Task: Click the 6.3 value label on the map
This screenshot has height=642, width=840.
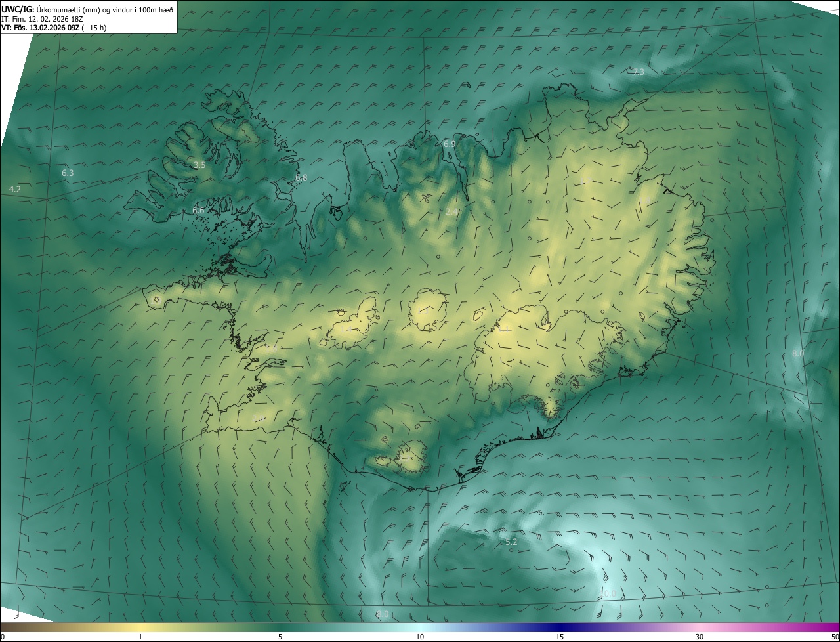Action: 68,173
